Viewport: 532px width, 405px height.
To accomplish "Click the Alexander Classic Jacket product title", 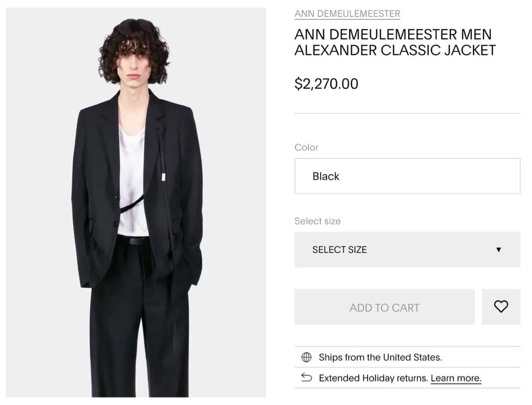I will (395, 42).
